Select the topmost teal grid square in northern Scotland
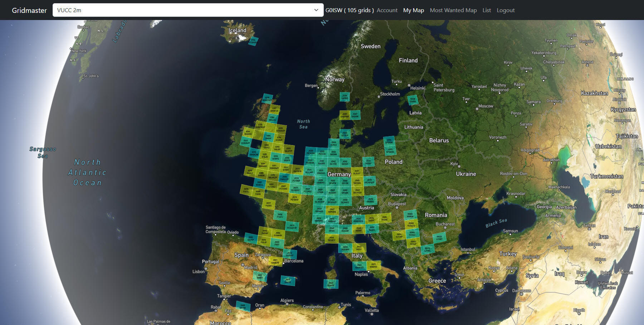This screenshot has width=644, height=325. [267, 98]
